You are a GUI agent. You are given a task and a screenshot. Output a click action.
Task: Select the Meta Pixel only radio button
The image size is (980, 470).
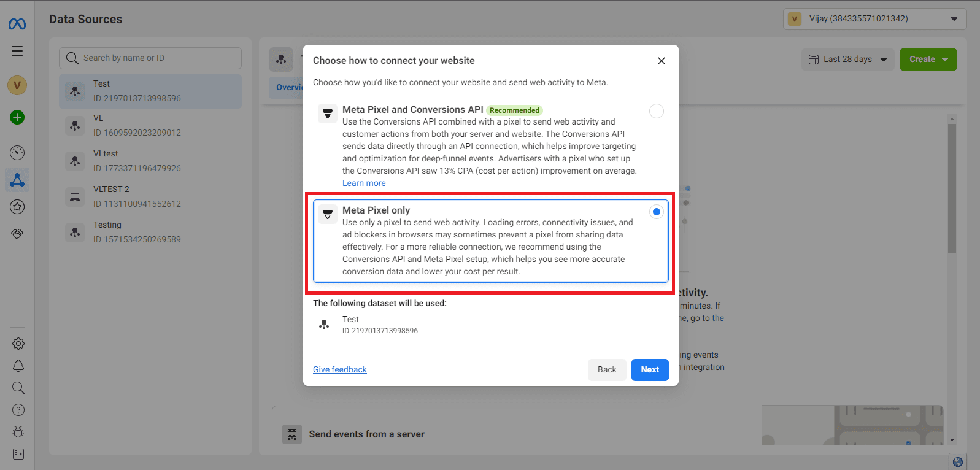tap(656, 212)
